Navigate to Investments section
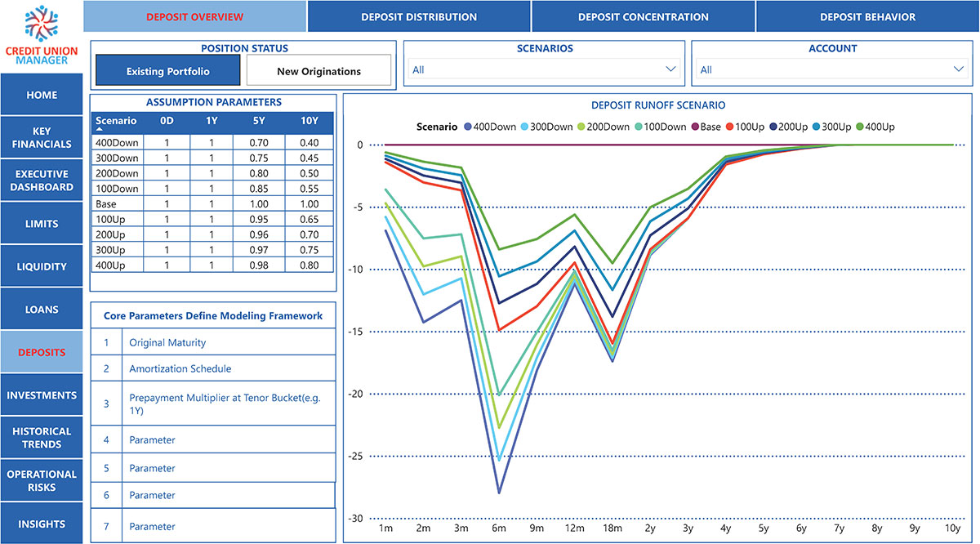The image size is (980, 544). click(x=42, y=395)
